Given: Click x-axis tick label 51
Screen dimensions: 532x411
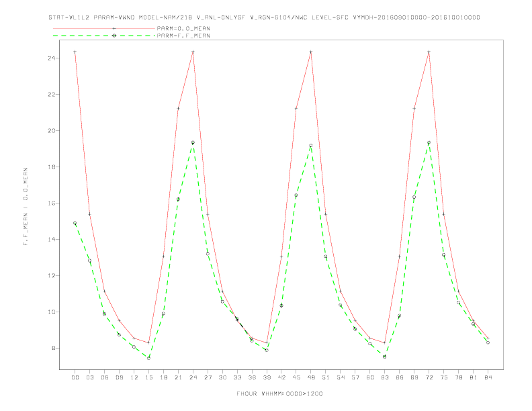Looking at the screenshot, I should coord(326,377).
